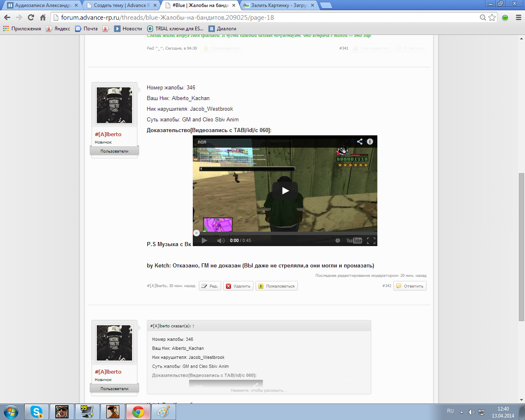Mute the video with the speaker icon
The height and width of the screenshot is (420, 525).
point(221,240)
